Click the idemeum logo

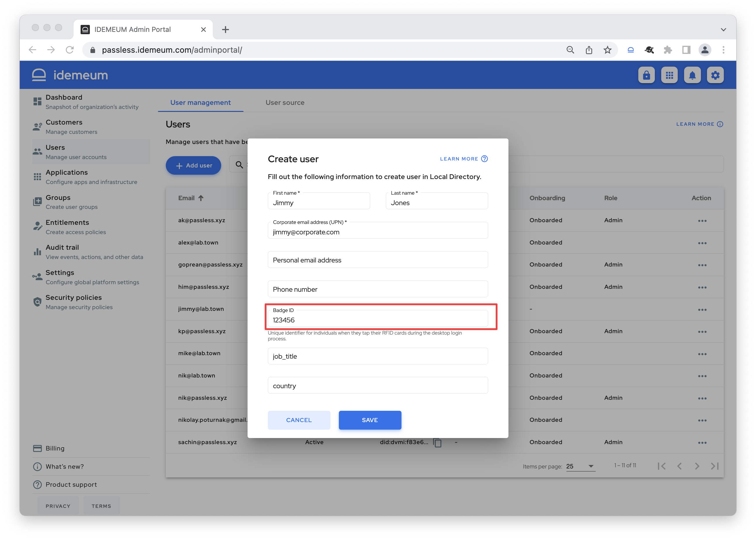(70, 75)
